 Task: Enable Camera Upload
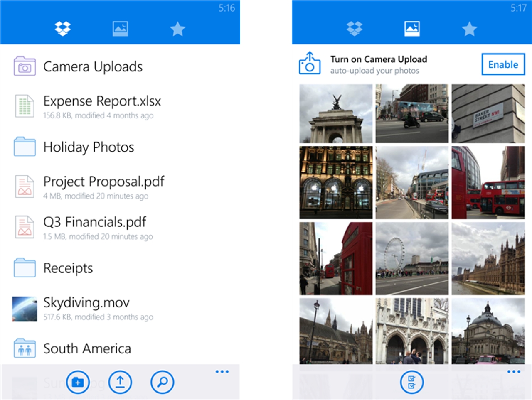pyautogui.click(x=503, y=64)
